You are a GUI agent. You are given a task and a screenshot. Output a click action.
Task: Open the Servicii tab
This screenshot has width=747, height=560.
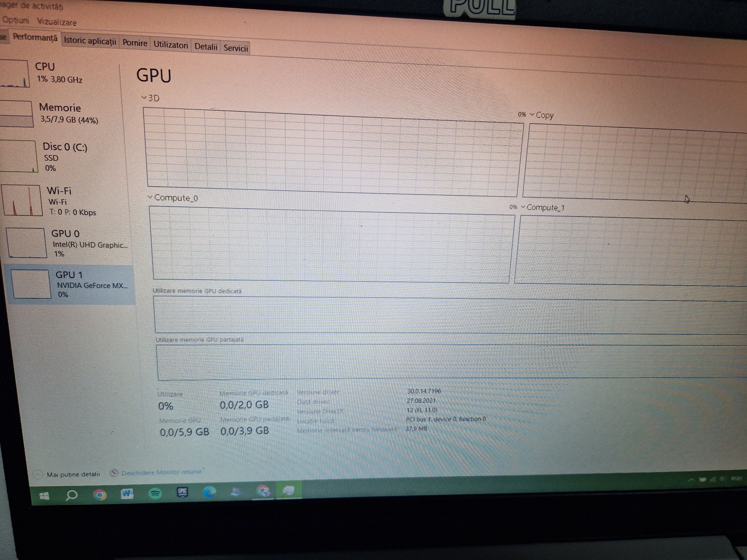[236, 48]
